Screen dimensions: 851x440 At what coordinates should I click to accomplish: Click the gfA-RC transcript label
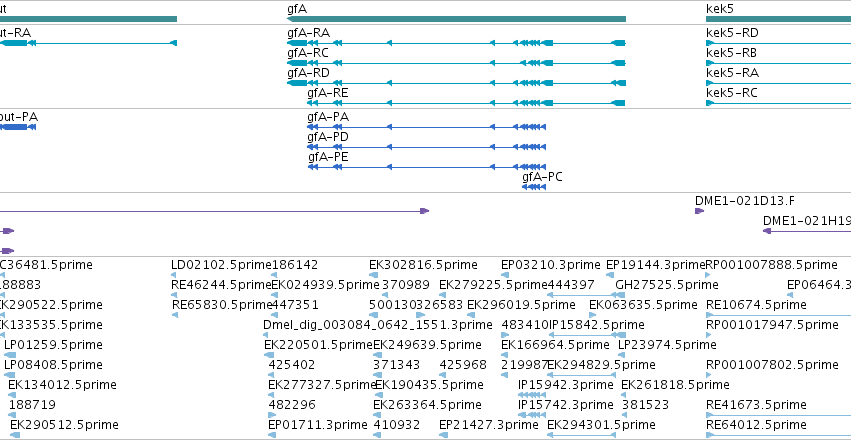[308, 53]
